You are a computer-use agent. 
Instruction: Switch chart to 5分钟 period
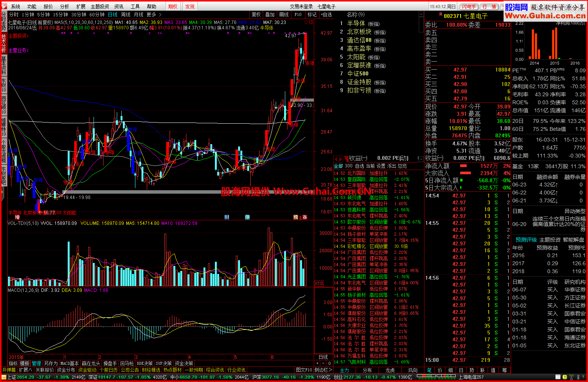pos(43,14)
